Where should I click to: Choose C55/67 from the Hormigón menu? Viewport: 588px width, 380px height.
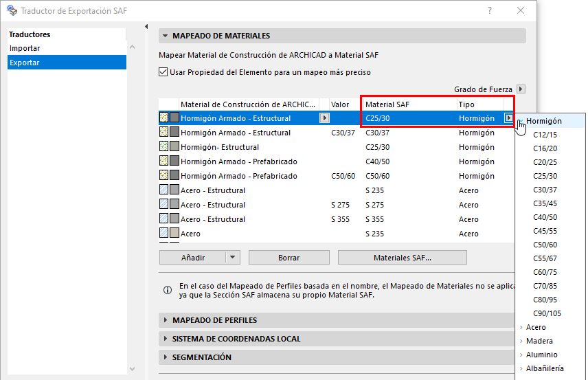(545, 258)
